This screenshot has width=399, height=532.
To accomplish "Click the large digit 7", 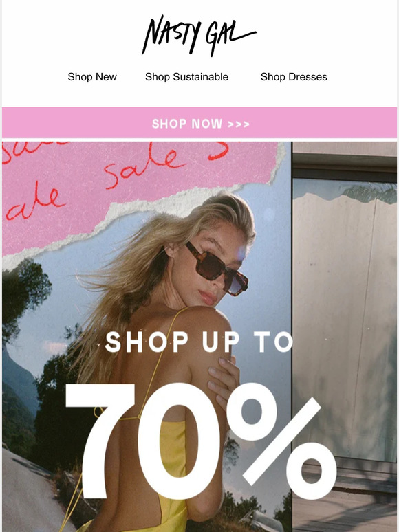I will tap(100, 441).
